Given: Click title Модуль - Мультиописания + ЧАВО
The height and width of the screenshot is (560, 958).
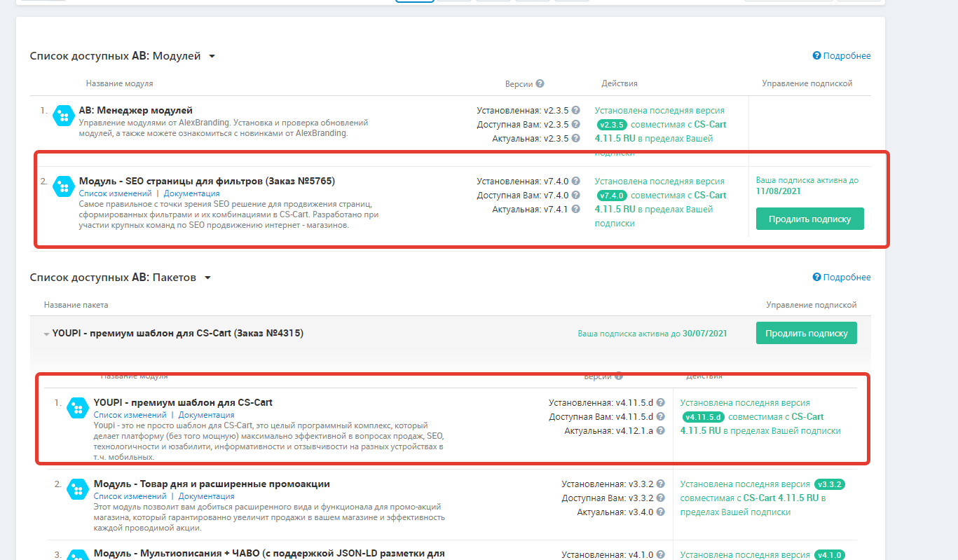Looking at the screenshot, I should (269, 554).
